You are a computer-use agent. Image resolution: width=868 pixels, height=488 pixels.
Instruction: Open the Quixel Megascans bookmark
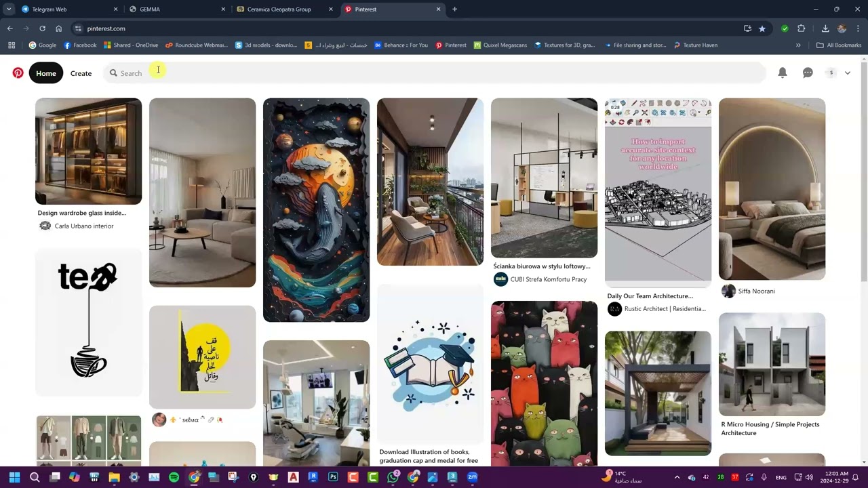click(x=500, y=45)
